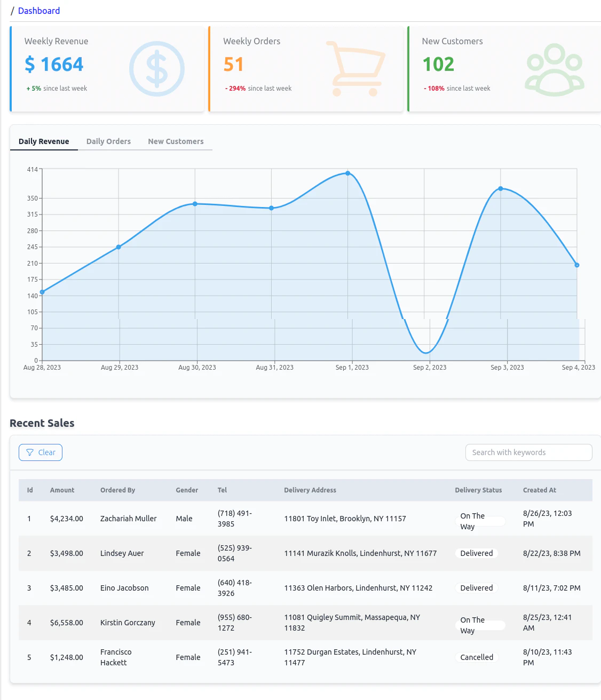Click the filter funnel icon in the Clear button

[30, 452]
